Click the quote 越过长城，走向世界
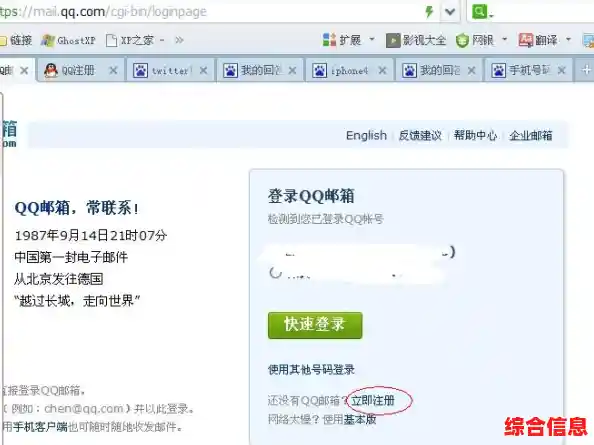 tap(77, 301)
